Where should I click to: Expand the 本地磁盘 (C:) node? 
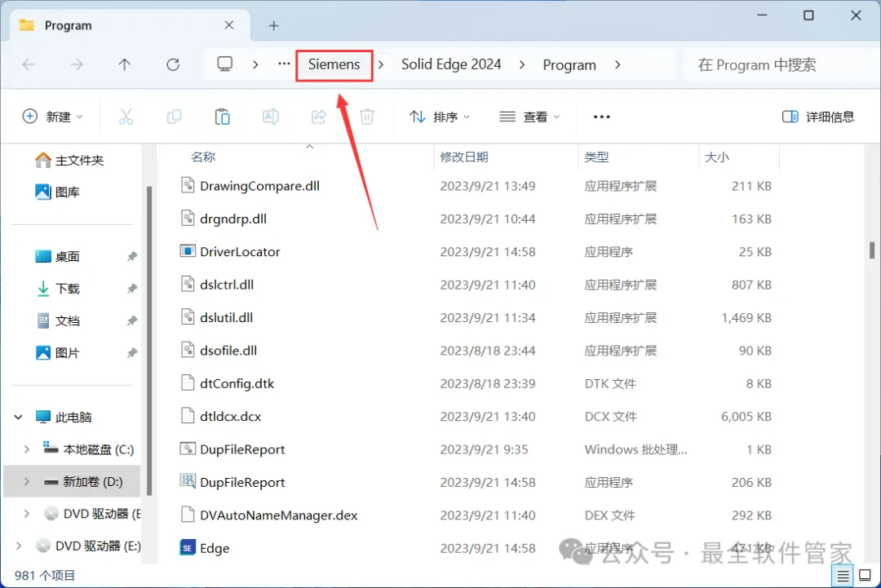click(x=26, y=449)
